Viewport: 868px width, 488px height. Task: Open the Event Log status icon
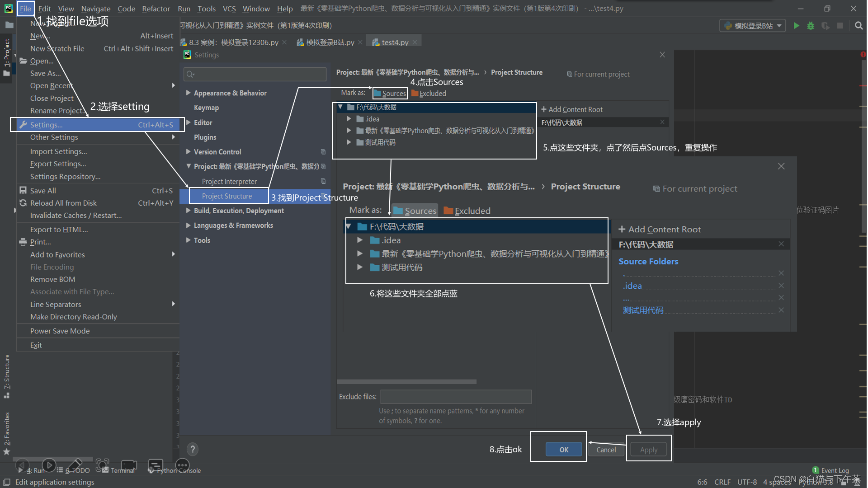pyautogui.click(x=816, y=470)
